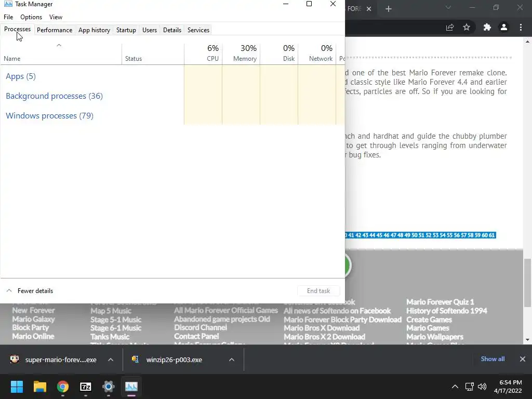Click the volume speaker tray icon

[x=482, y=387]
